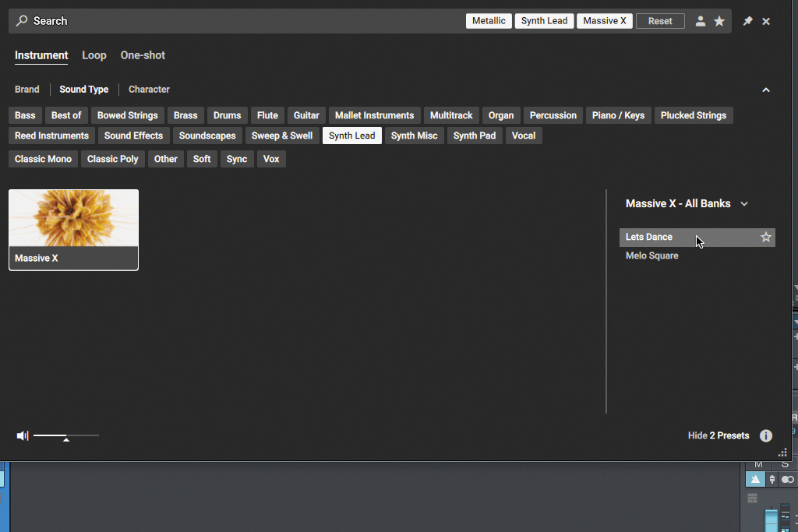The height and width of the screenshot is (532, 798).
Task: Toggle the Percussion tag
Action: point(553,115)
